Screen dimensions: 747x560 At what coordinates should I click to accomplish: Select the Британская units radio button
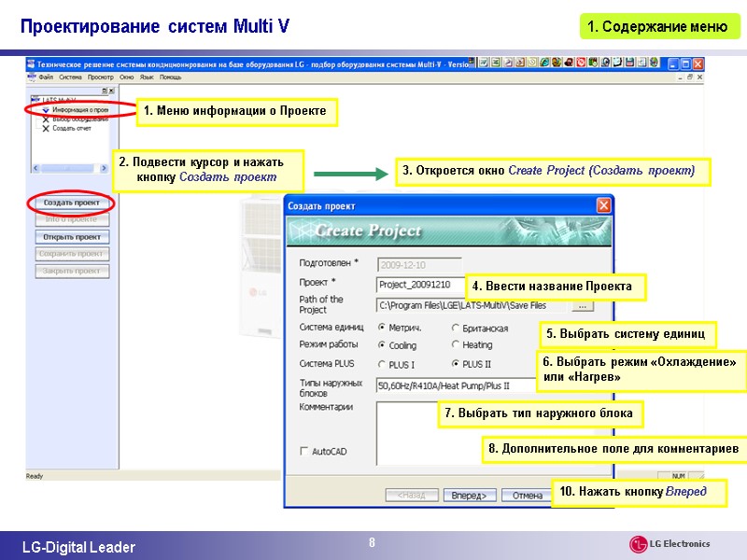454,327
